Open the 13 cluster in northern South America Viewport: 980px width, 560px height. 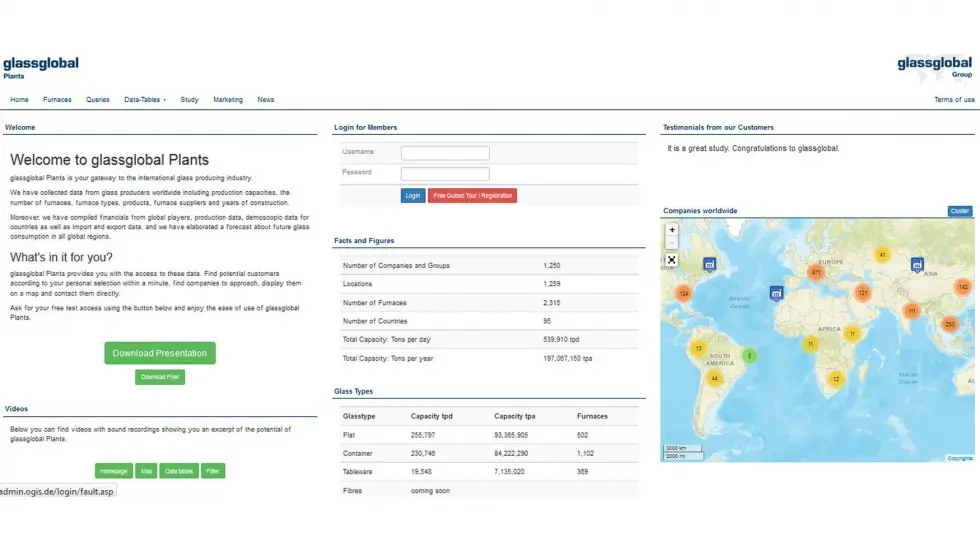698,349
